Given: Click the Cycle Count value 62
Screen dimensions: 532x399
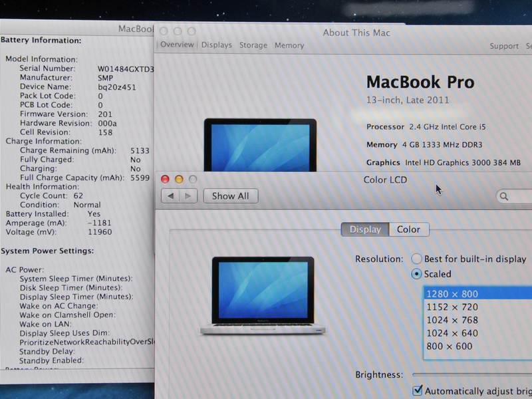Looking at the screenshot, I should coord(78,196).
